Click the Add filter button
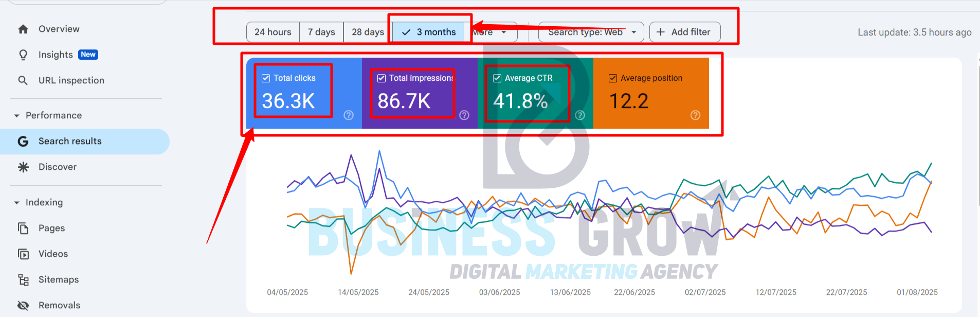 685,32
